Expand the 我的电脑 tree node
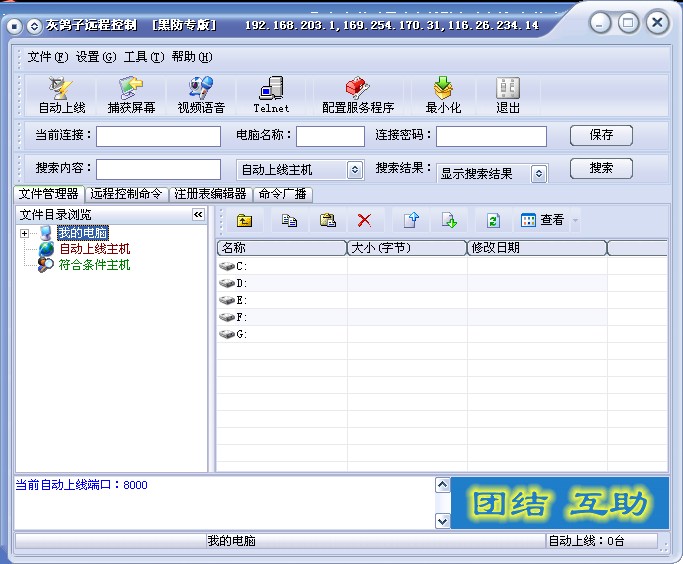This screenshot has width=683, height=564. click(x=24, y=233)
